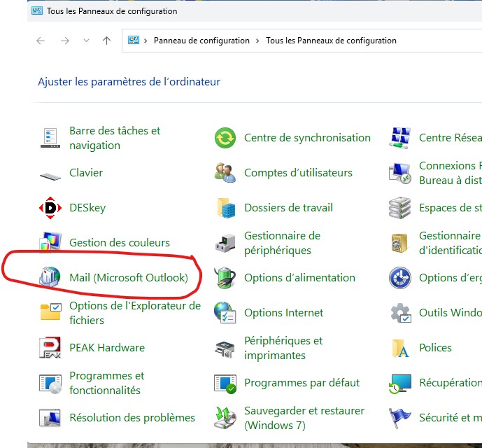This screenshot has height=448, width=482.
Task: Open the Polices font folder icon
Action: (x=401, y=349)
